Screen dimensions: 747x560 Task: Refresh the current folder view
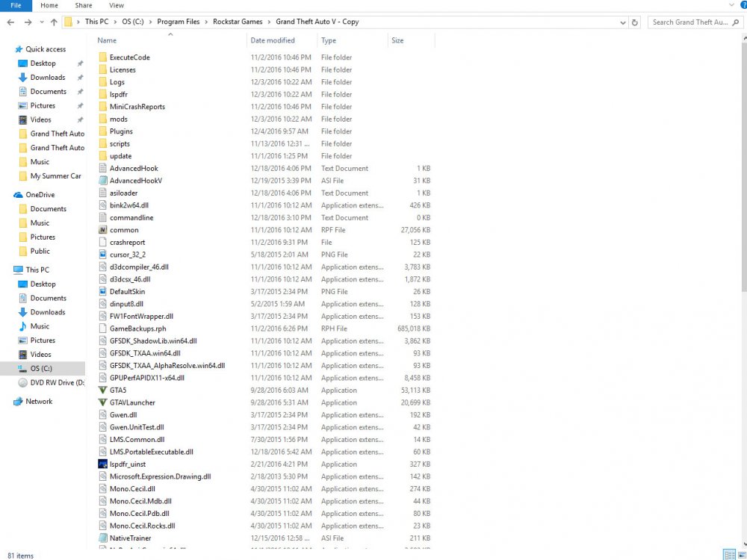click(634, 22)
